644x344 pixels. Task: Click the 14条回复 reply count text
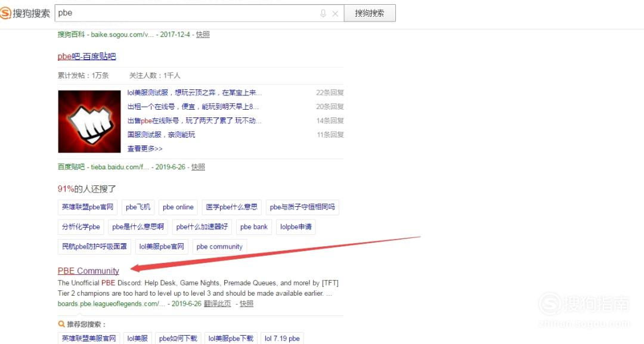[330, 120]
